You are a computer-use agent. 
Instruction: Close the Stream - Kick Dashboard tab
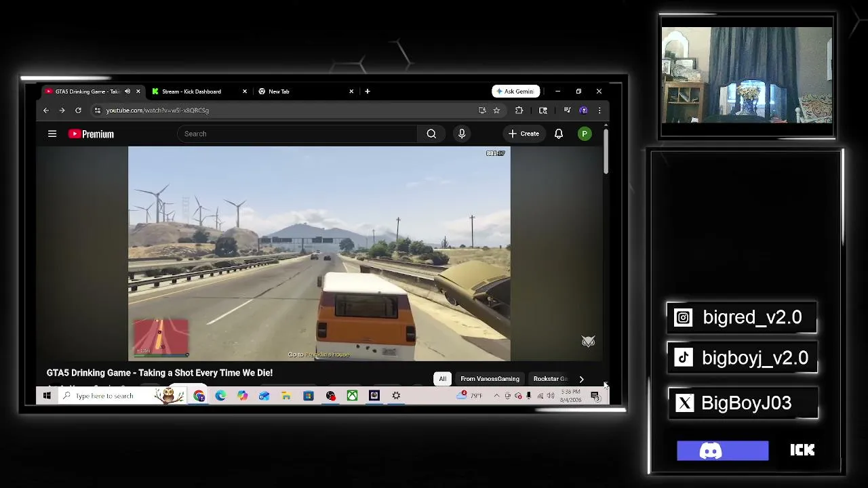coord(245,91)
